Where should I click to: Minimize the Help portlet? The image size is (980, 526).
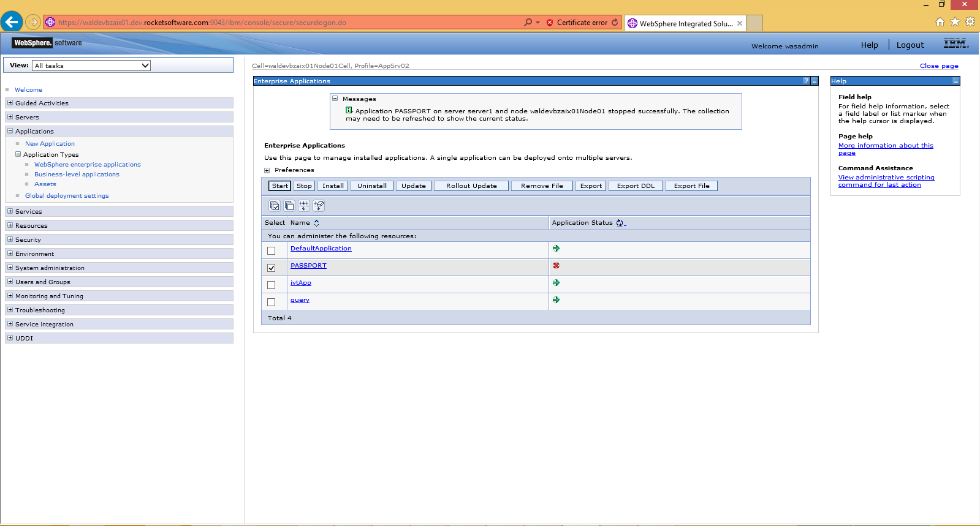point(955,81)
